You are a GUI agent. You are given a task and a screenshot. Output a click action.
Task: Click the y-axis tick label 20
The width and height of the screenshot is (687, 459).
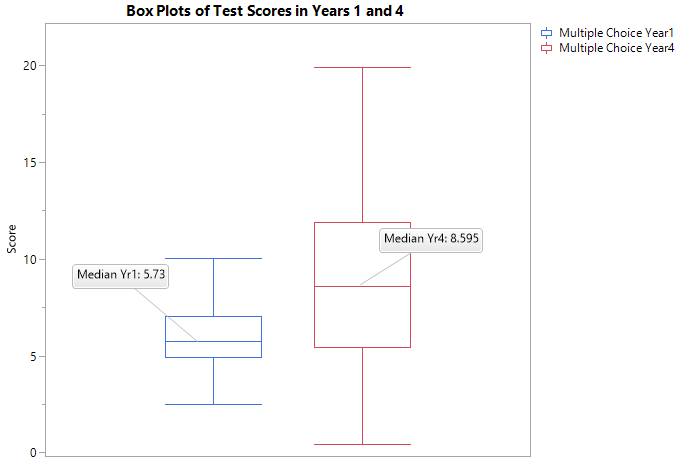(x=29, y=66)
